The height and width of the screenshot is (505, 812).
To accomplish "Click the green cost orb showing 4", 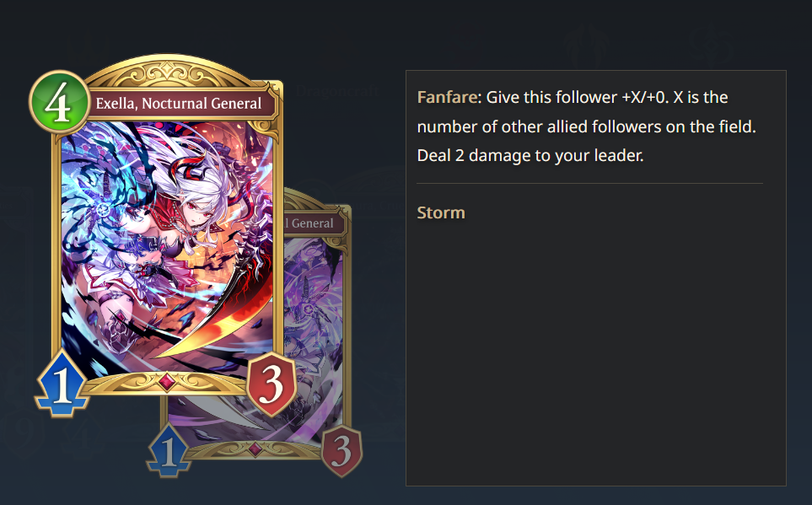I will pos(59,102).
